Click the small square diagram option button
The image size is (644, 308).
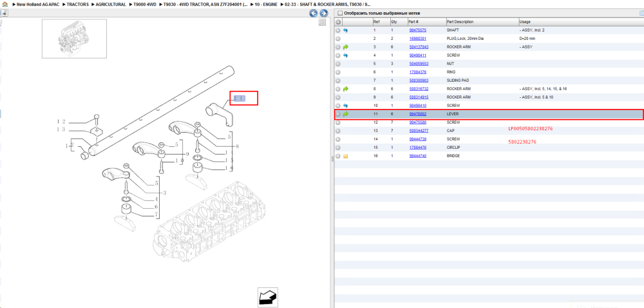pos(323,22)
